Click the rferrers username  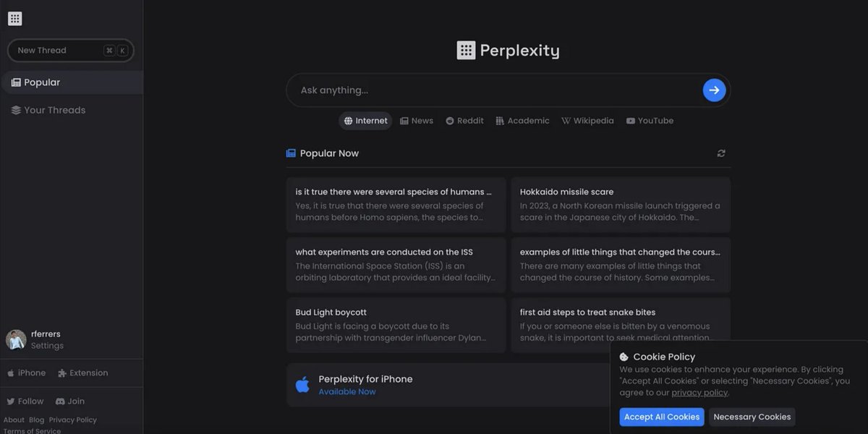(46, 334)
